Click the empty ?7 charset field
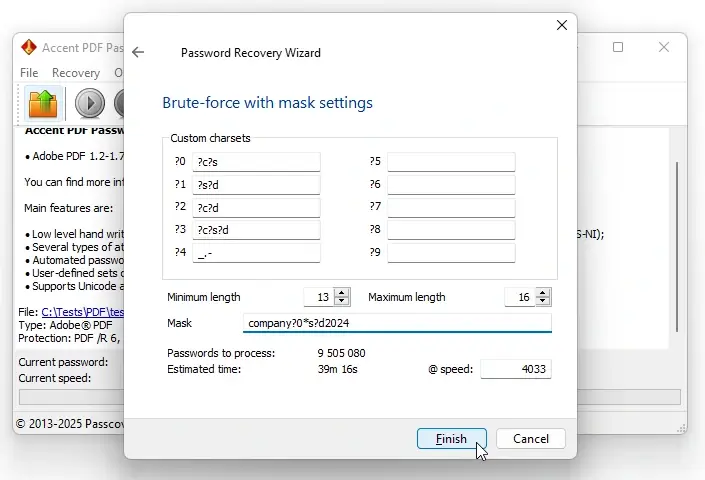 coord(451,208)
